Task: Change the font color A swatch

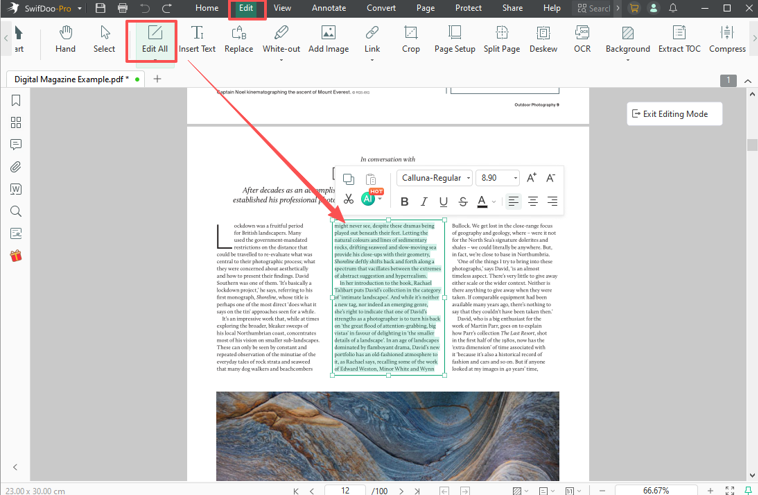Action: tap(482, 202)
